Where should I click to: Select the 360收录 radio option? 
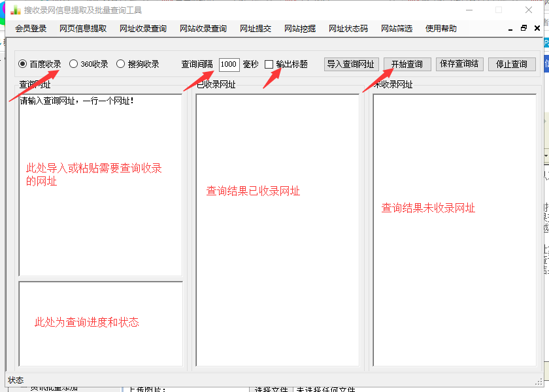click(x=74, y=64)
